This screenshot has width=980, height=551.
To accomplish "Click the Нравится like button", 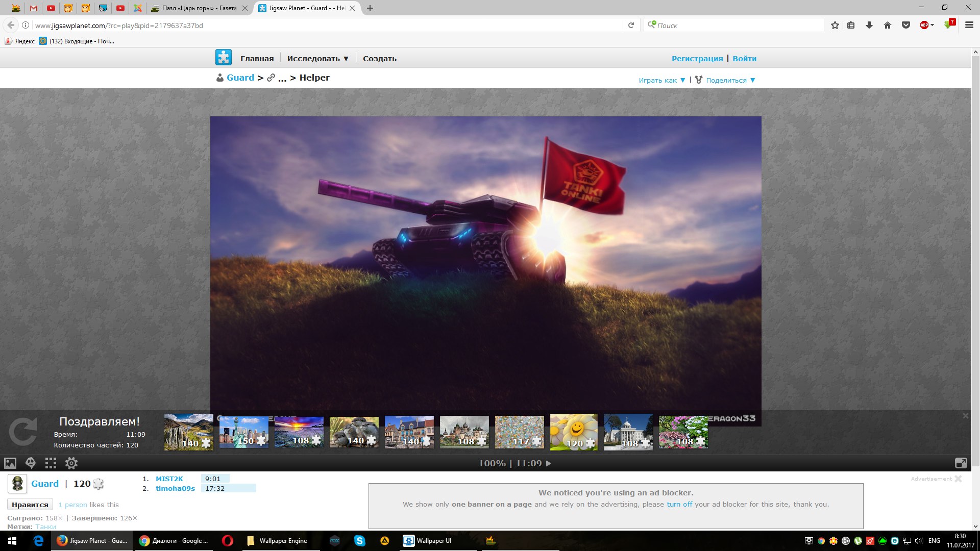I will [30, 505].
